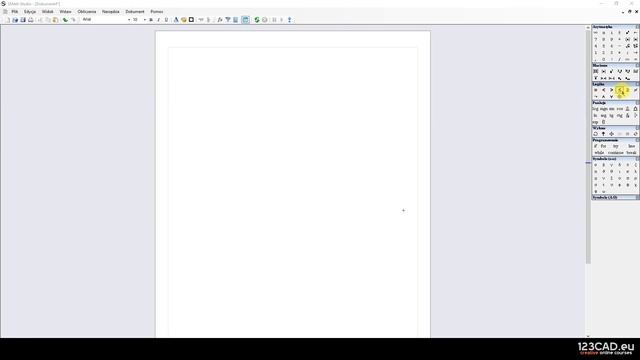Toggle the side panel toolbar button
Screen dimensions: 640x360
tap(245, 20)
